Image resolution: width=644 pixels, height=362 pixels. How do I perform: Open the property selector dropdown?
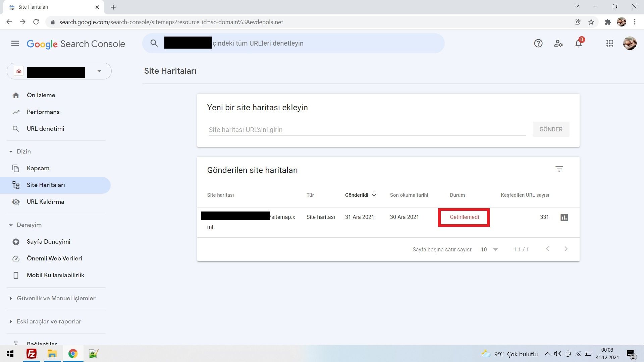click(99, 71)
